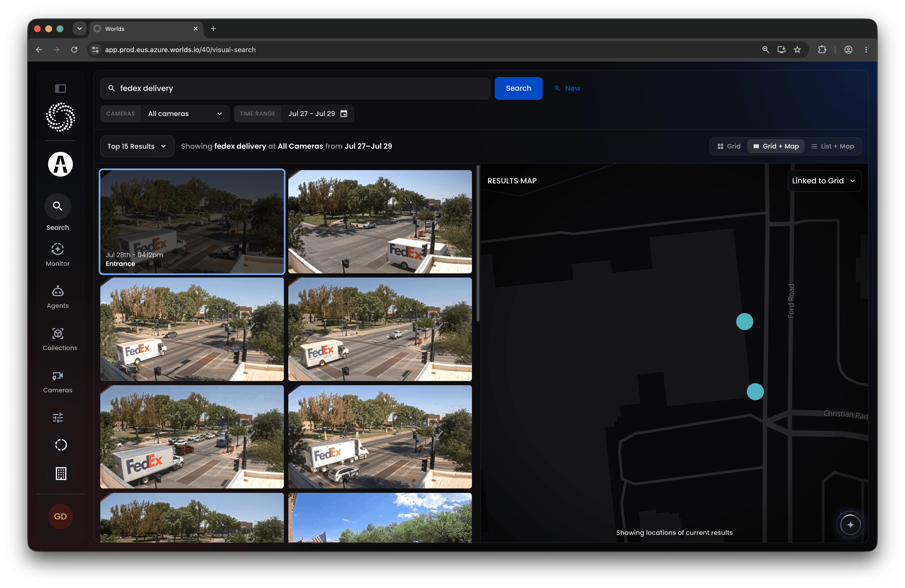Click the New search link

pos(567,88)
